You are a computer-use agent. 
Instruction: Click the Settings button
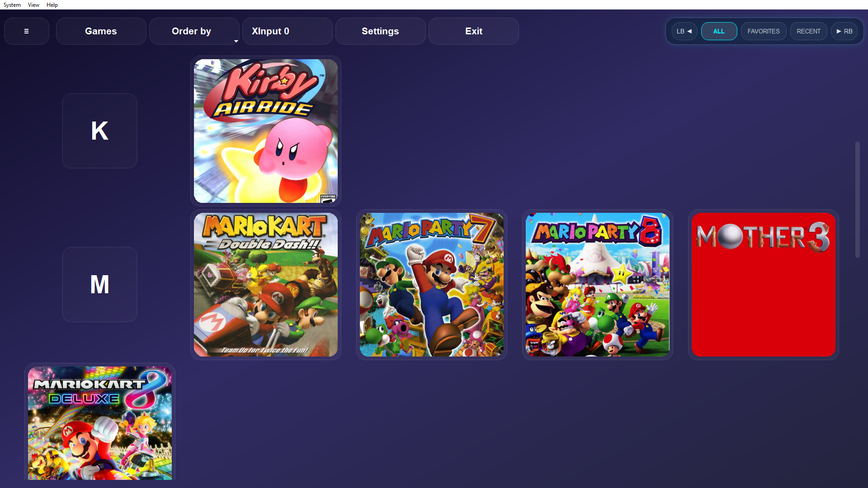(380, 31)
